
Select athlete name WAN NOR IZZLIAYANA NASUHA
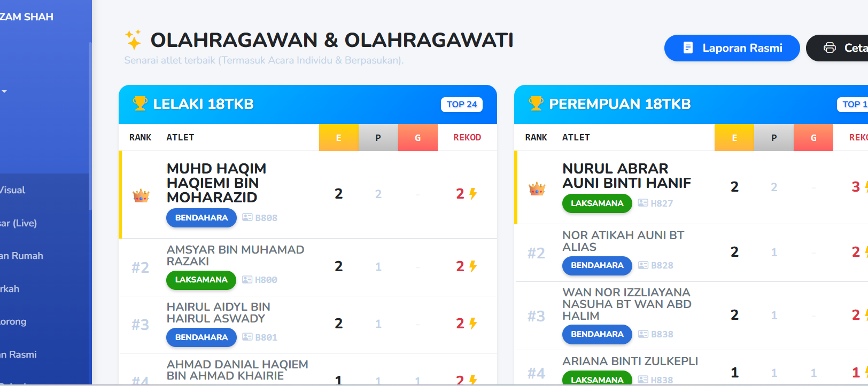click(626, 304)
